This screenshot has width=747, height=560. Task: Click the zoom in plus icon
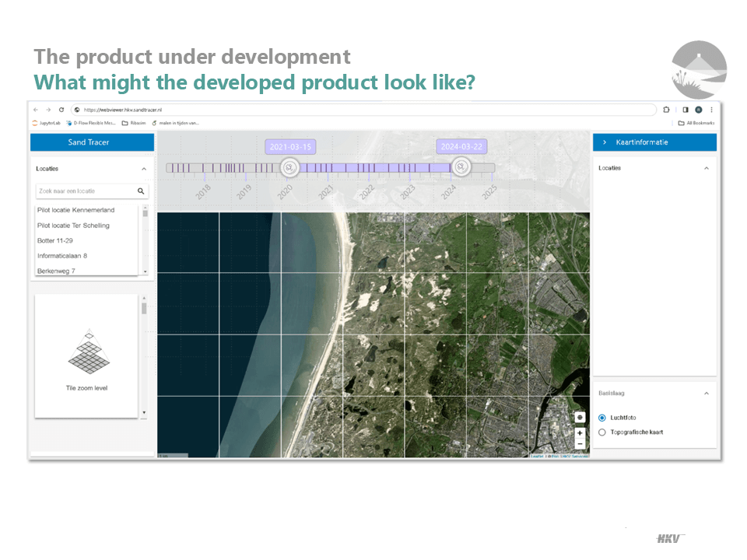pyautogui.click(x=580, y=433)
